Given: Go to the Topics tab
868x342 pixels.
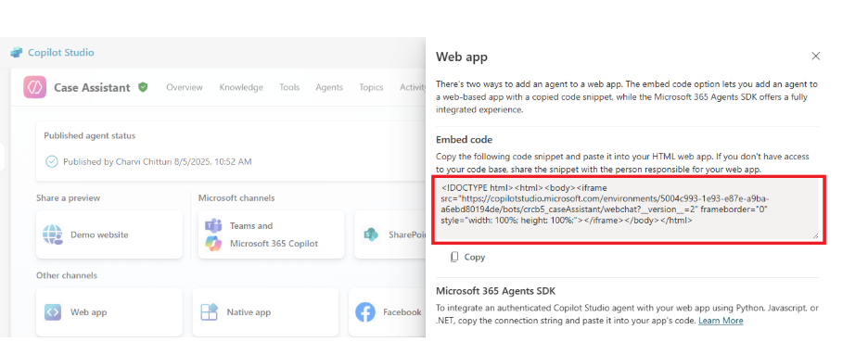Looking at the screenshot, I should [x=371, y=87].
